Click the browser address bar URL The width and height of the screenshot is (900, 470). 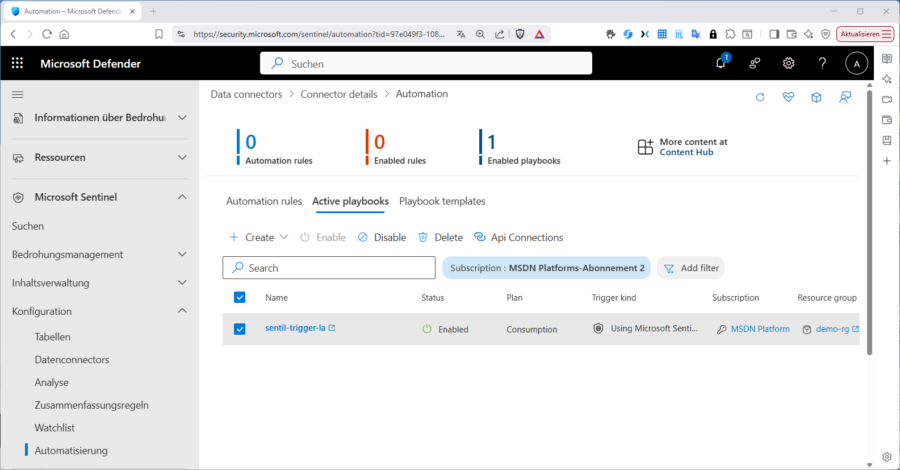(319, 34)
